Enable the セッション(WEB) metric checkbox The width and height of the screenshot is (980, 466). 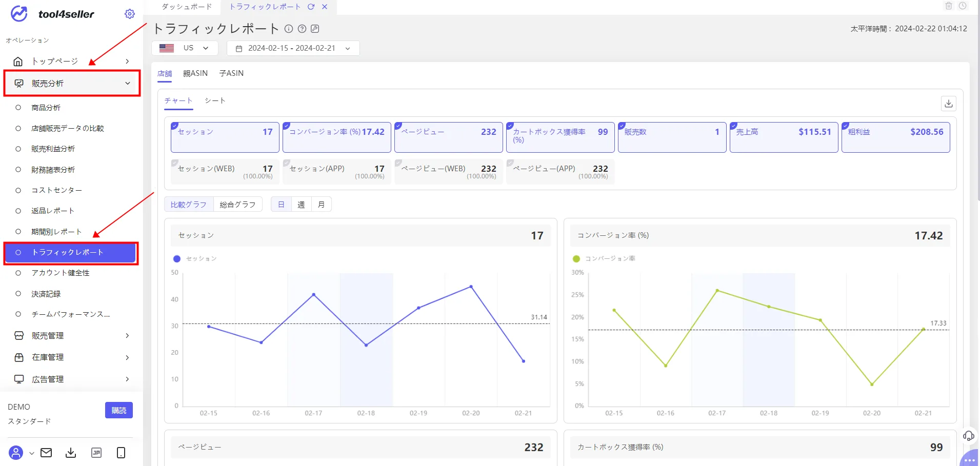click(x=174, y=163)
